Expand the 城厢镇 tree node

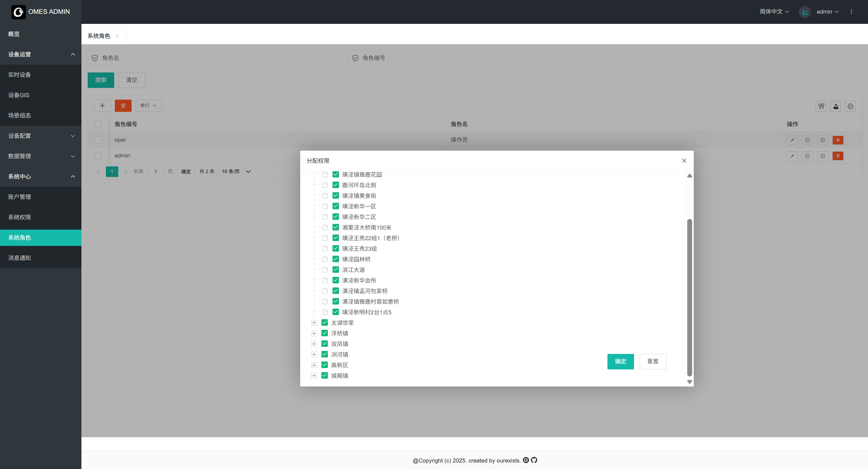point(314,376)
